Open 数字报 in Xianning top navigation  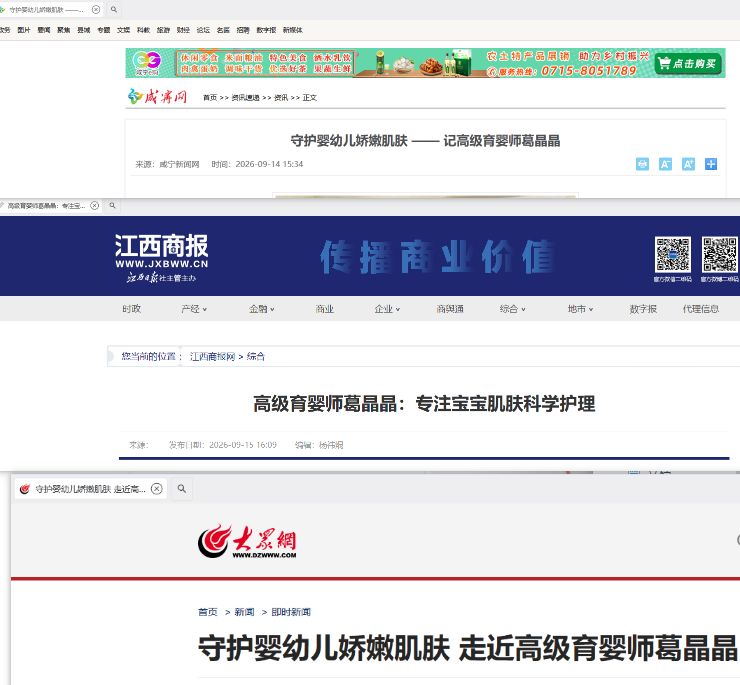266,30
